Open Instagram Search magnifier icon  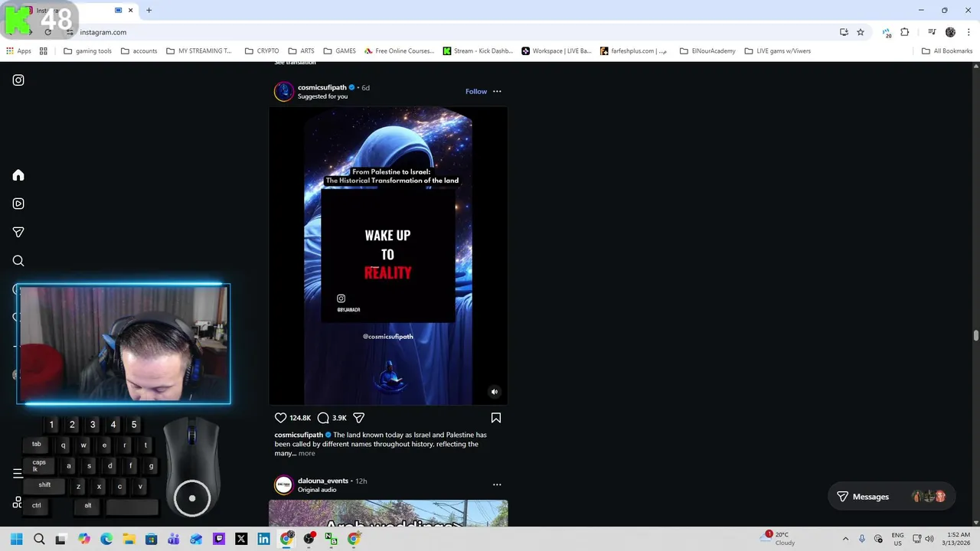(18, 261)
